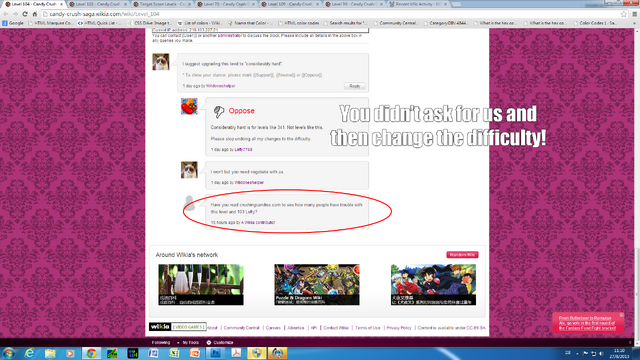Click the grumpy cat avatar beside the negotiate reply
The height and width of the screenshot is (360, 640).
click(x=189, y=170)
